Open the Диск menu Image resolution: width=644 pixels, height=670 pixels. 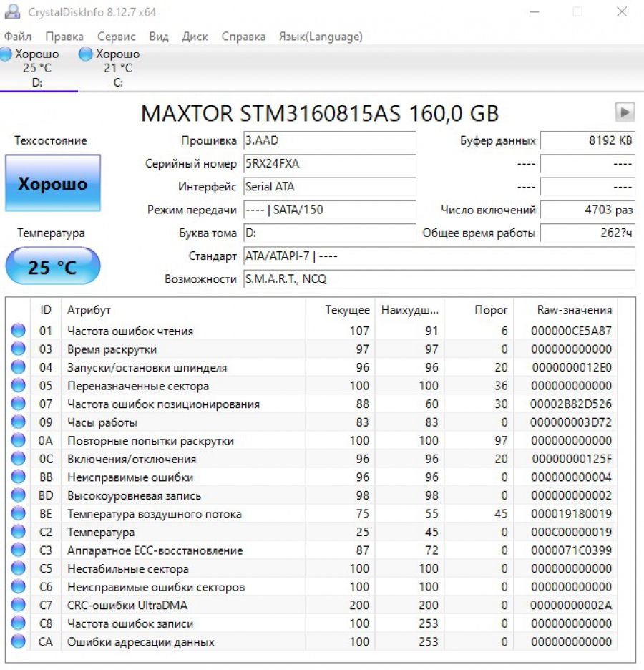pos(195,36)
